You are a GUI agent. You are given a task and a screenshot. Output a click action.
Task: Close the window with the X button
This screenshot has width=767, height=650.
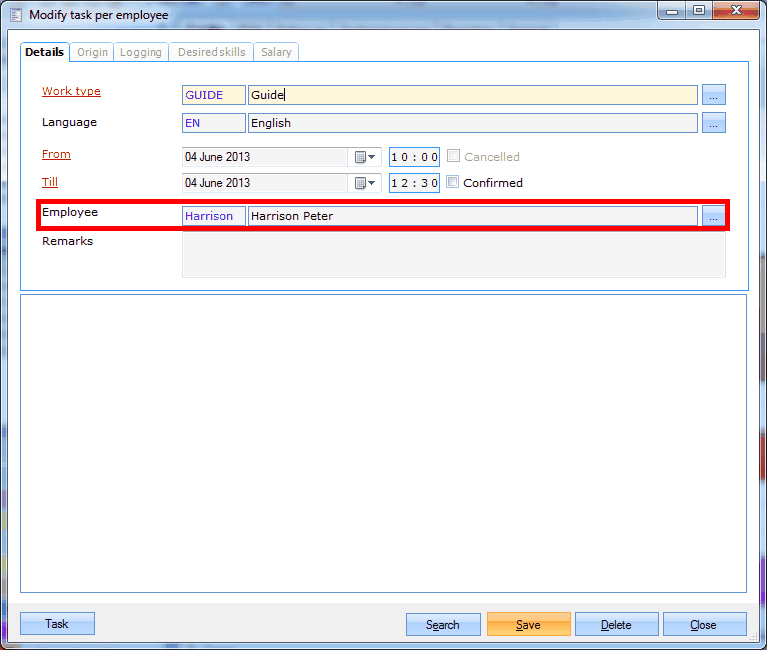[x=736, y=11]
